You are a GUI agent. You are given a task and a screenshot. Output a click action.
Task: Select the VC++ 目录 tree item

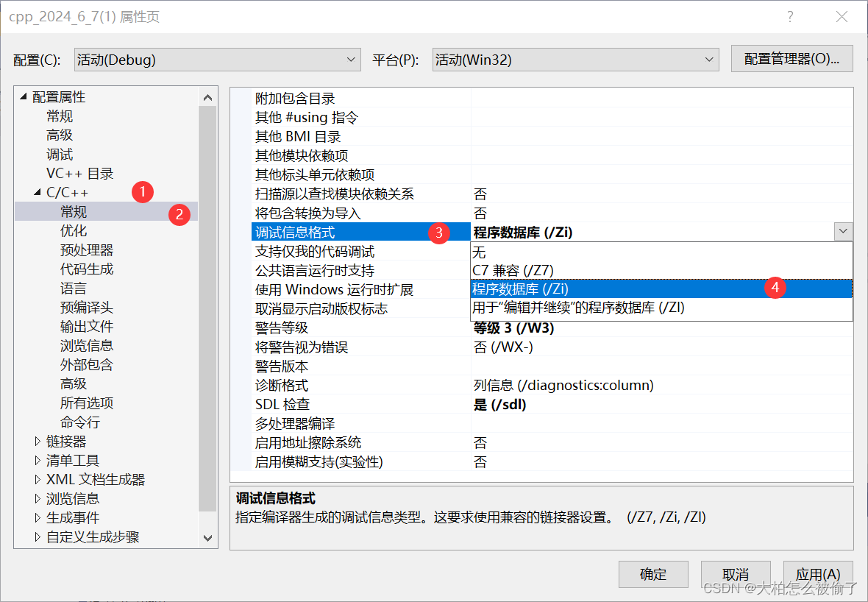pos(79,174)
